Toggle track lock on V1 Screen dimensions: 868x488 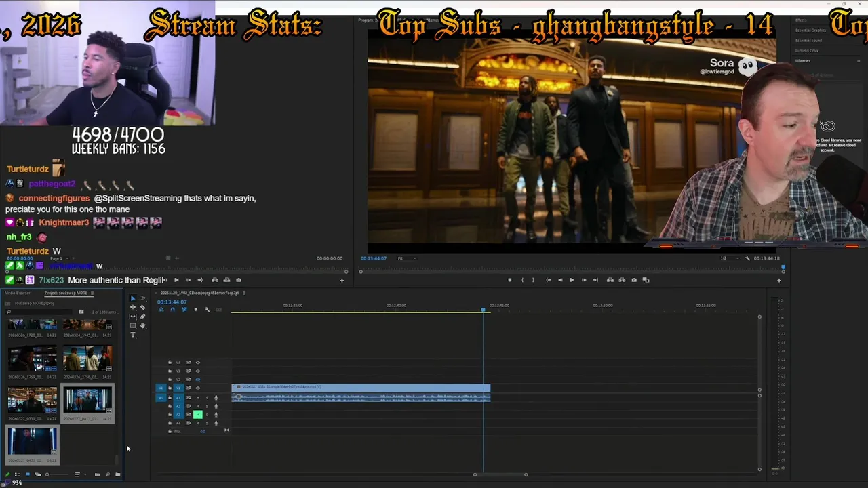170,388
